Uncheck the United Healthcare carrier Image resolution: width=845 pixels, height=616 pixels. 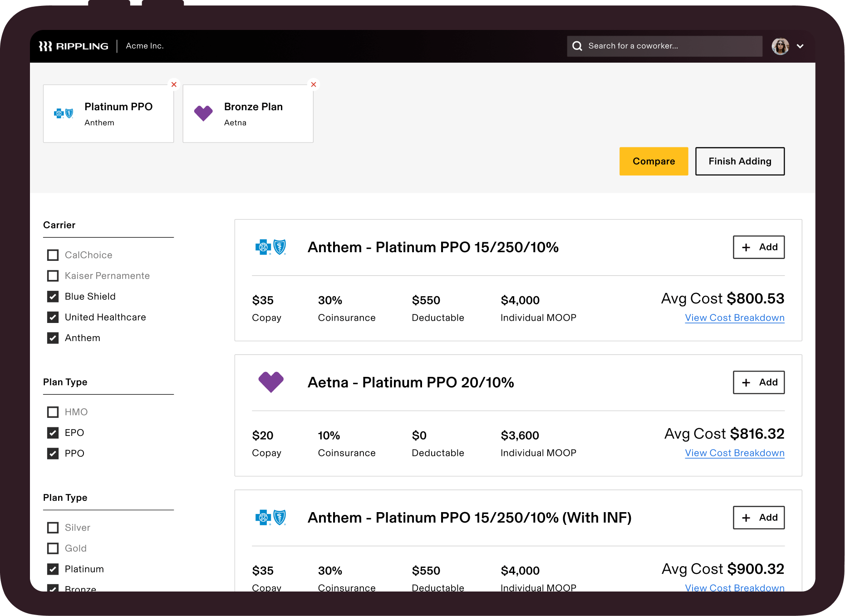(53, 318)
